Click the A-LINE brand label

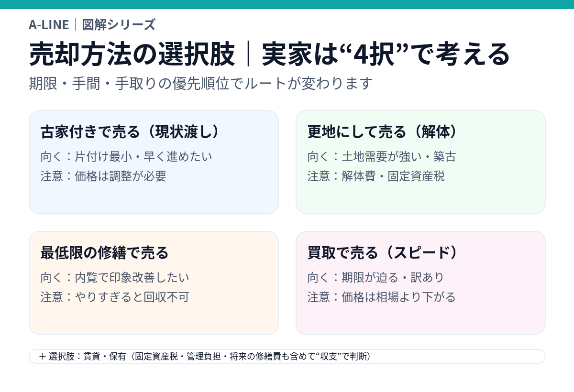pos(49,24)
